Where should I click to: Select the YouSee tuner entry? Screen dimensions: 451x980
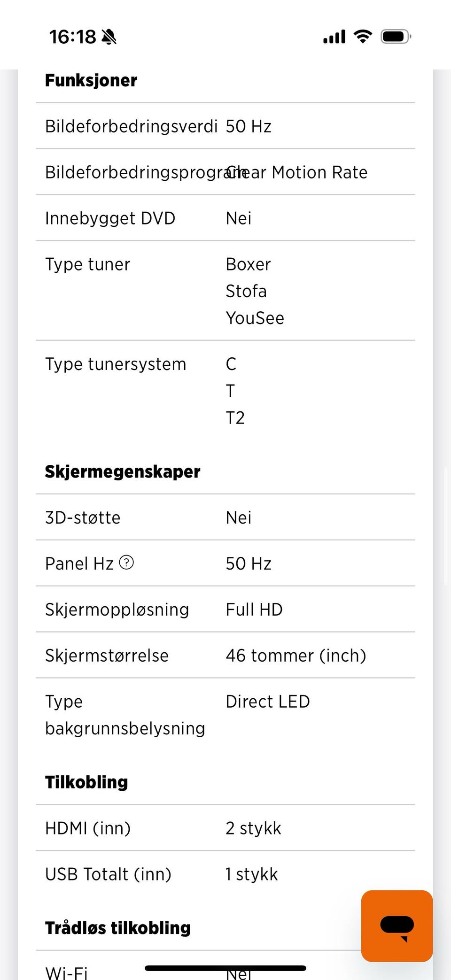click(255, 318)
